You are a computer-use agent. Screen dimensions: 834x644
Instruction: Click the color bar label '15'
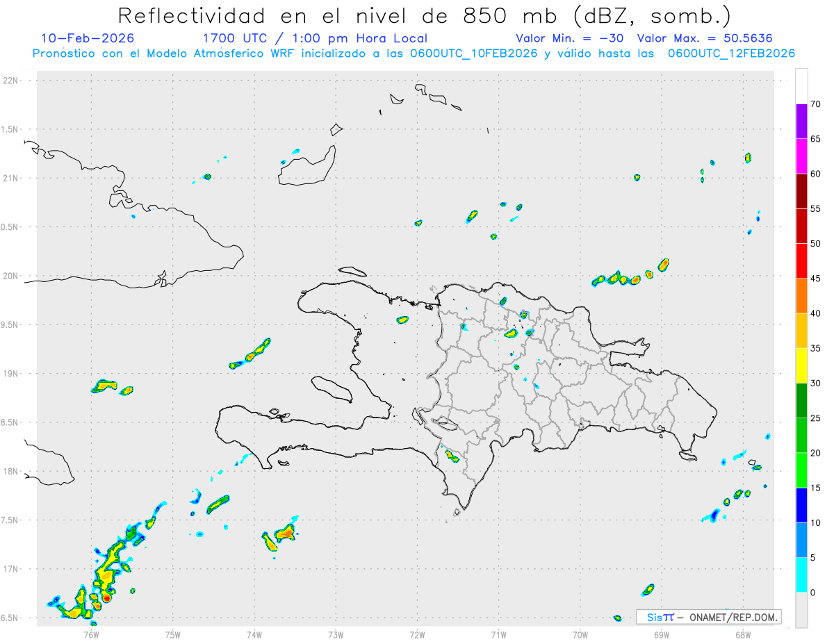tap(816, 488)
